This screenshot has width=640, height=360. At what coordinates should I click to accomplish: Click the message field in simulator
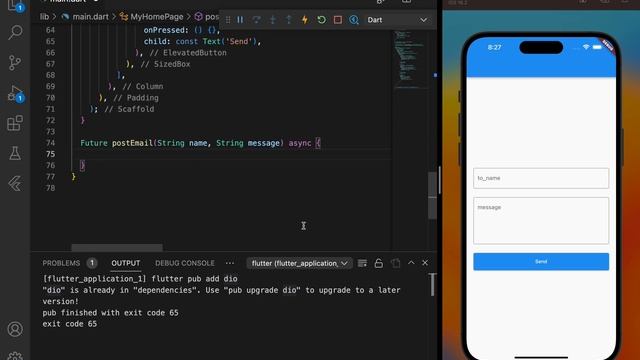[x=541, y=220]
